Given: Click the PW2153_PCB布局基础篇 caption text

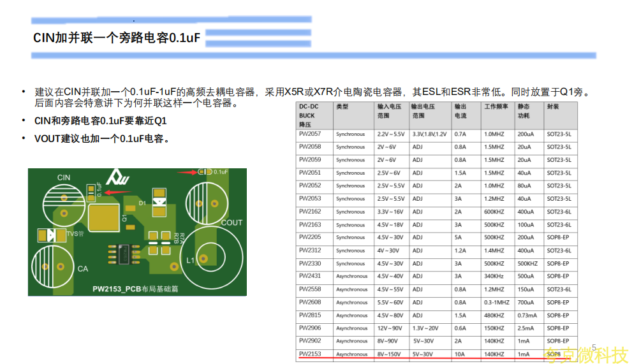Looking at the screenshot, I should (135, 289).
